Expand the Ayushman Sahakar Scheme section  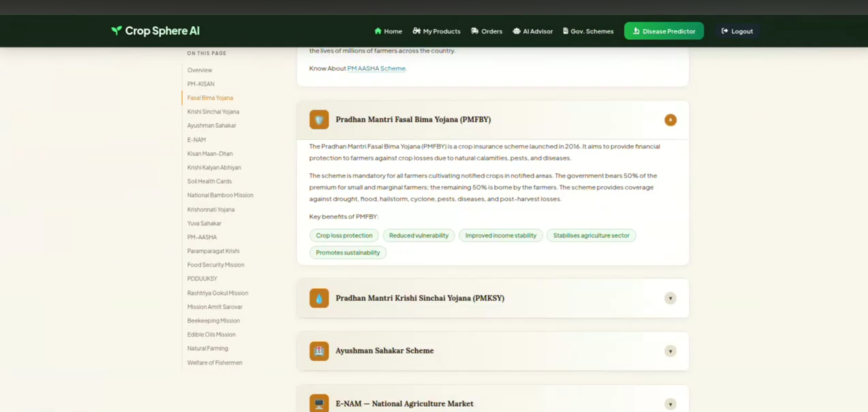670,351
